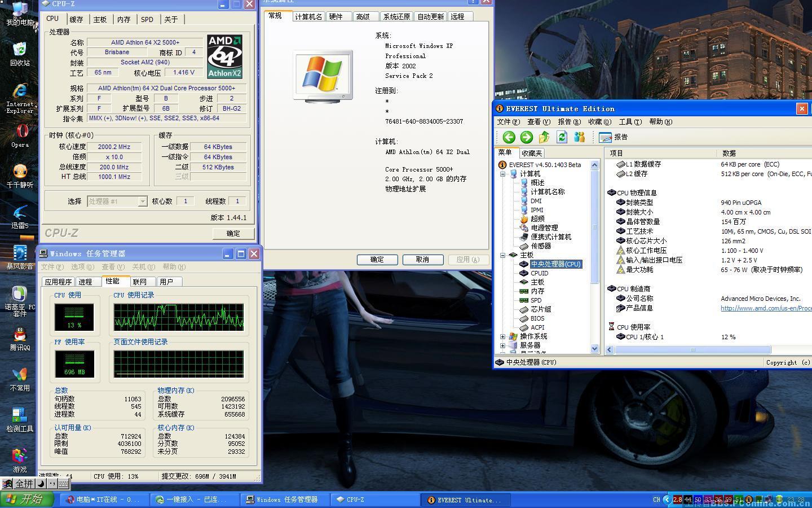Select 便携式计算机 in the EVEREST tree
The image size is (812, 508).
click(551, 237)
